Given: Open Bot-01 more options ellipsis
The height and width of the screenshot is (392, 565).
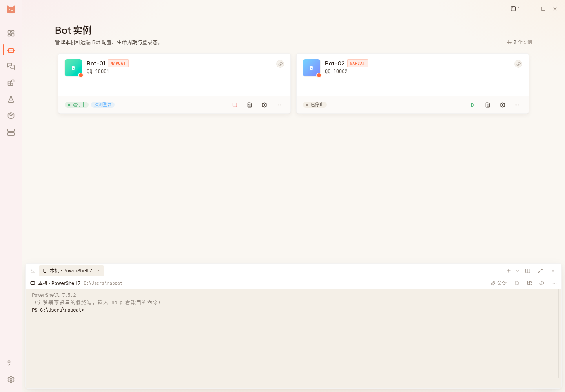Looking at the screenshot, I should [279, 105].
